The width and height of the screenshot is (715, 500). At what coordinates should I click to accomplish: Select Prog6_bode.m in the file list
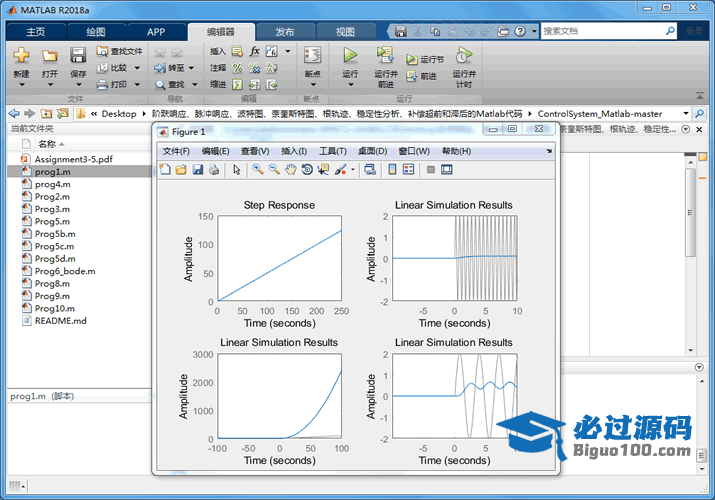point(65,271)
